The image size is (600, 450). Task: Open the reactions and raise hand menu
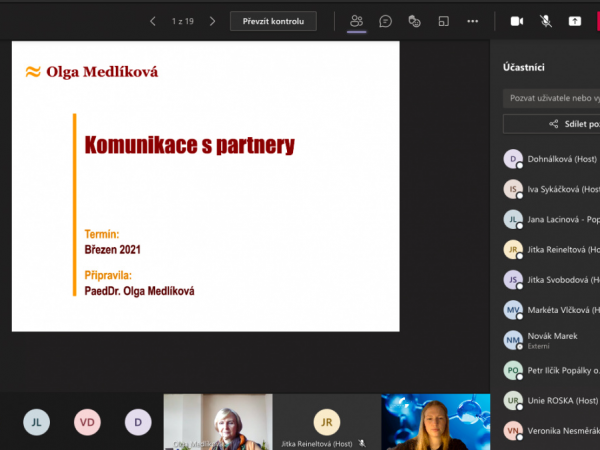tap(414, 21)
